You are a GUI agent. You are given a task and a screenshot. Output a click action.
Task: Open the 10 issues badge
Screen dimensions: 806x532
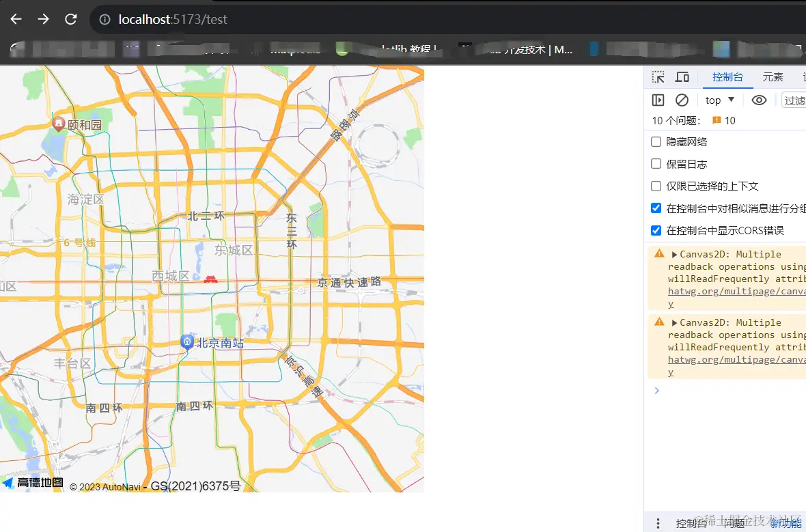724,121
